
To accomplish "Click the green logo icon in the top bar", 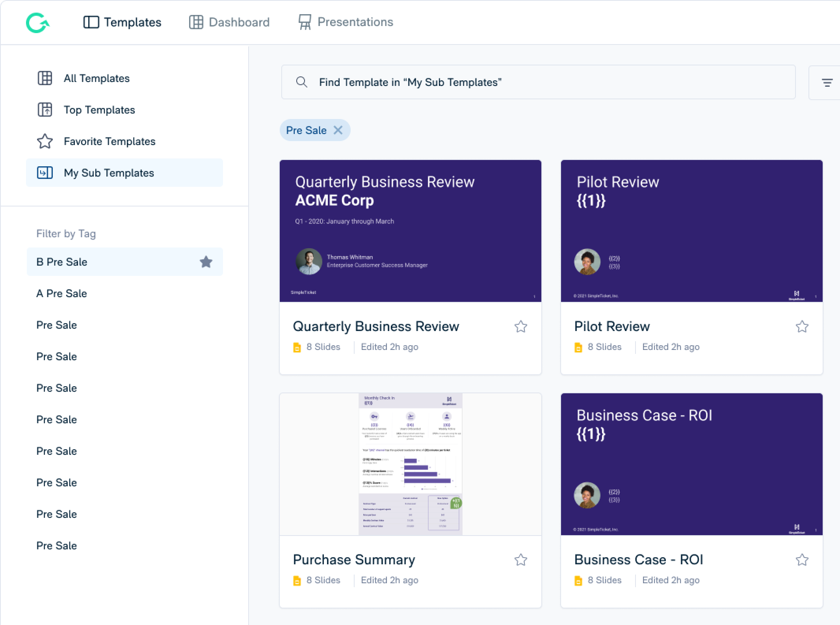I will pyautogui.click(x=37, y=22).
